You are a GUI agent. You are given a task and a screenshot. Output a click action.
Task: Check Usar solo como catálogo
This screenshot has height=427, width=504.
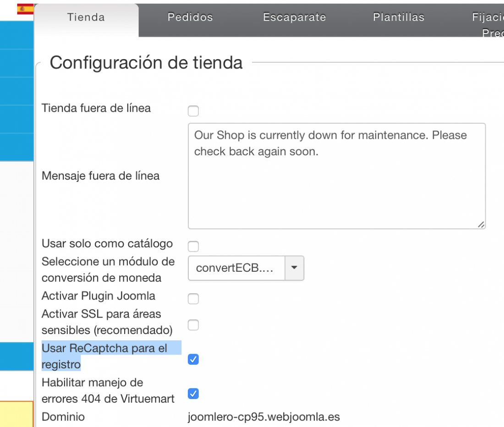pos(193,246)
